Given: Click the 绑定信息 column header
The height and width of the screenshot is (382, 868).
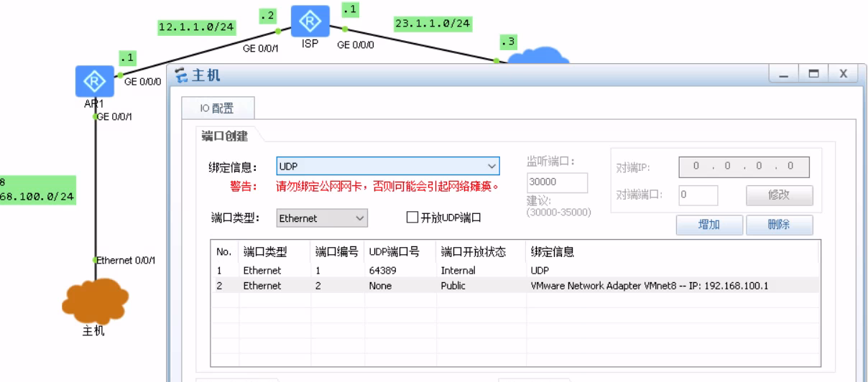Looking at the screenshot, I should tap(553, 253).
